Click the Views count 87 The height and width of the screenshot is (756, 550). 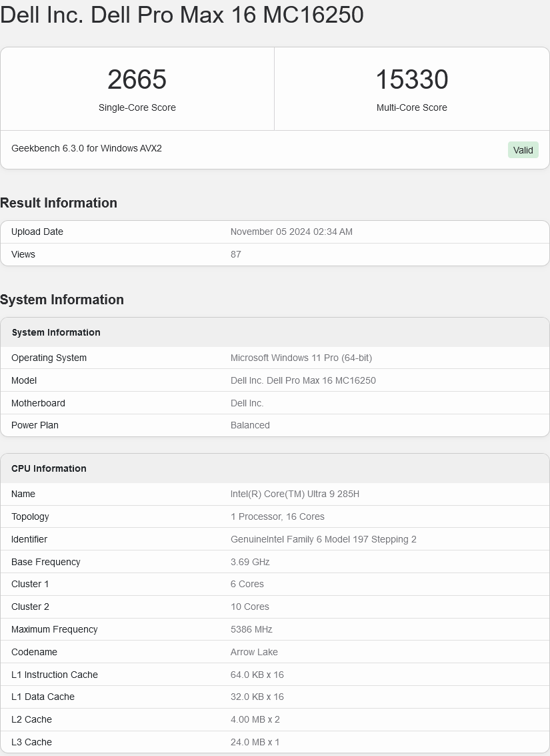[x=236, y=254]
